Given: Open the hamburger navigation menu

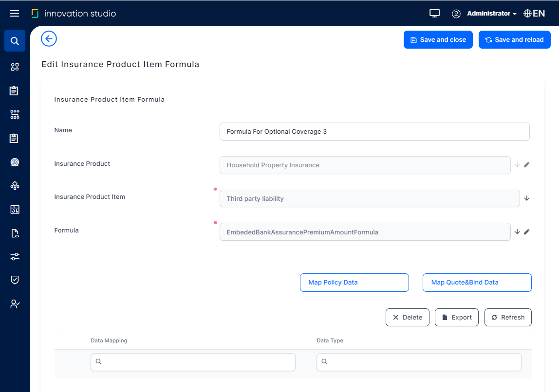Looking at the screenshot, I should 15,14.
